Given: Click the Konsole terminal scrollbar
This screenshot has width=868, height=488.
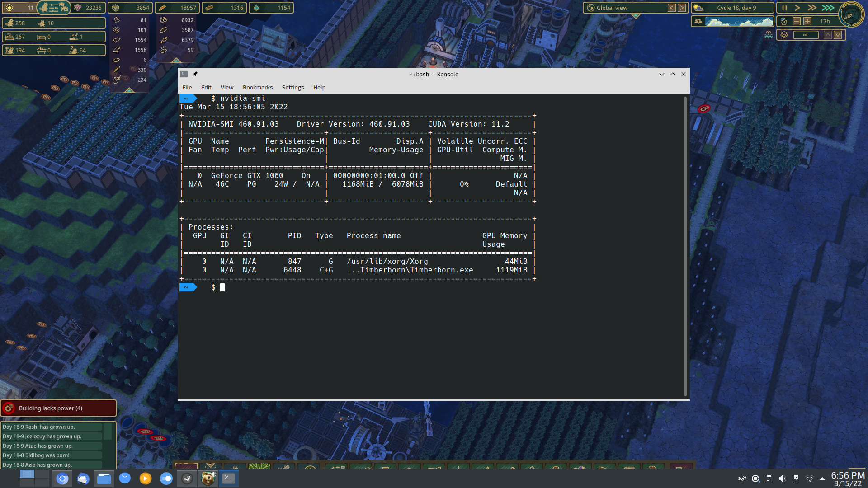Looking at the screenshot, I should click(685, 246).
